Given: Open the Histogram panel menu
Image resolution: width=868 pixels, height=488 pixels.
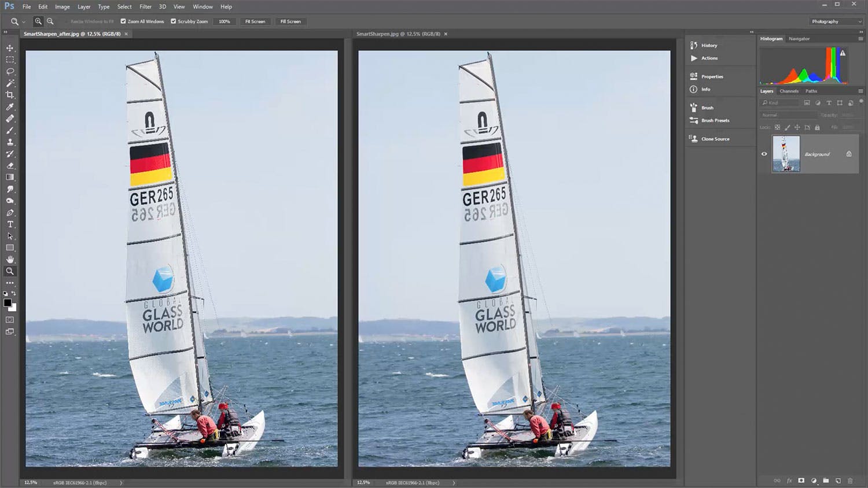Looking at the screenshot, I should pyautogui.click(x=860, y=39).
